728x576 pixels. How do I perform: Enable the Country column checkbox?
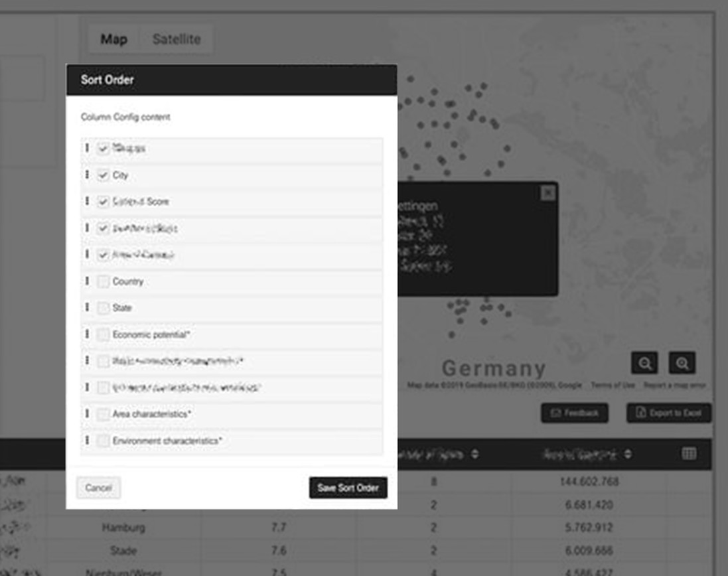coord(103,281)
